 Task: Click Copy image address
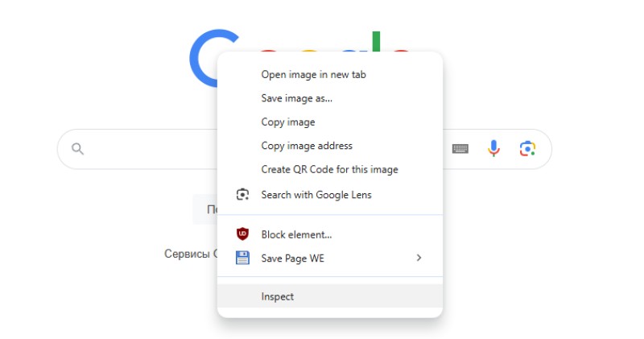coord(307,146)
